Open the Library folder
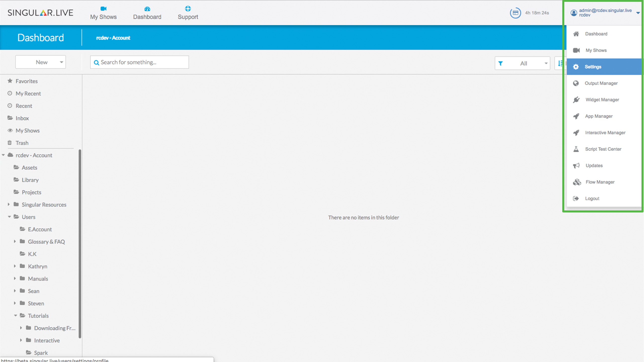The image size is (644, 362). pos(30,180)
